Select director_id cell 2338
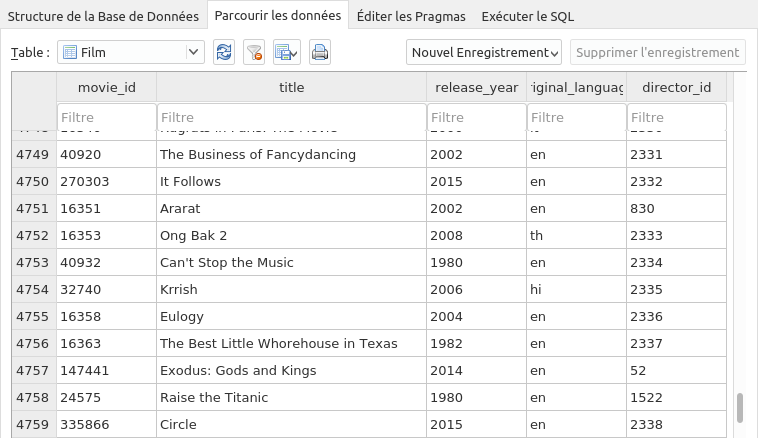 pos(677,424)
